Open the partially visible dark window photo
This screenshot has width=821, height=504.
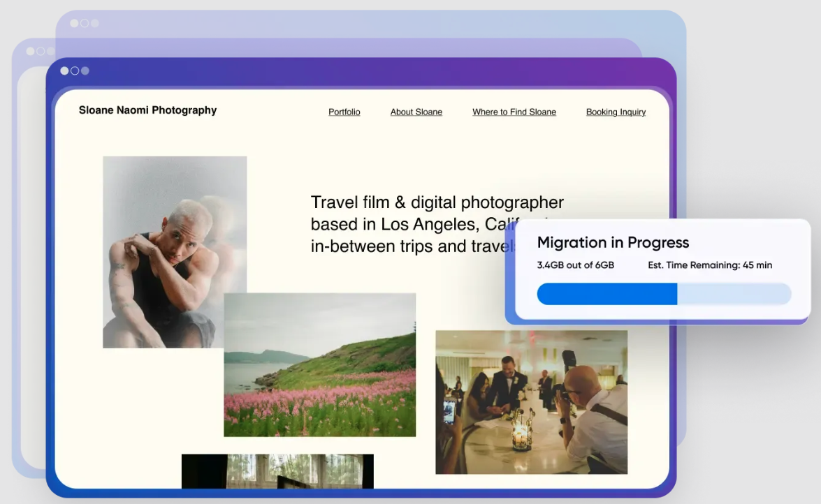click(x=277, y=471)
